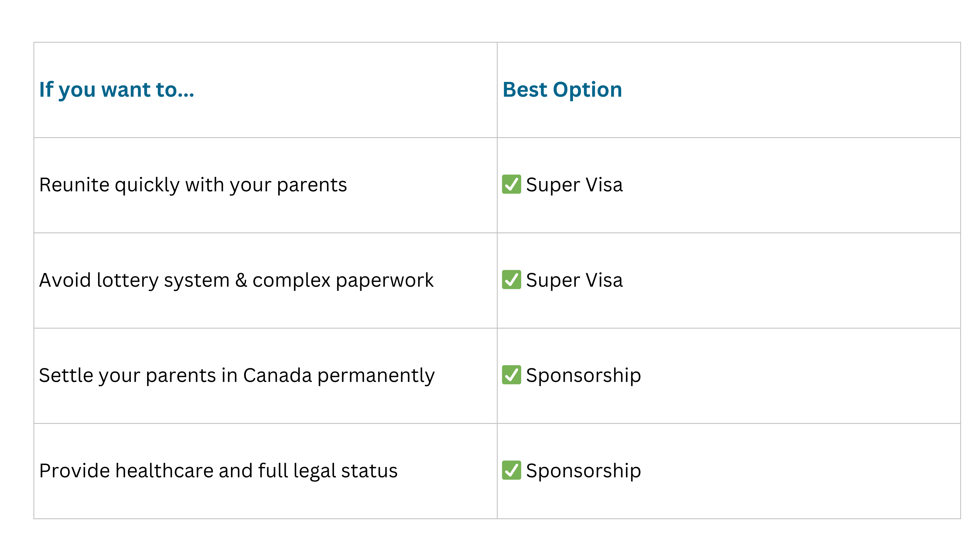Screen dimensions: 980x552
Task: Select 'Super Visa' text in the lottery row
Action: point(574,280)
